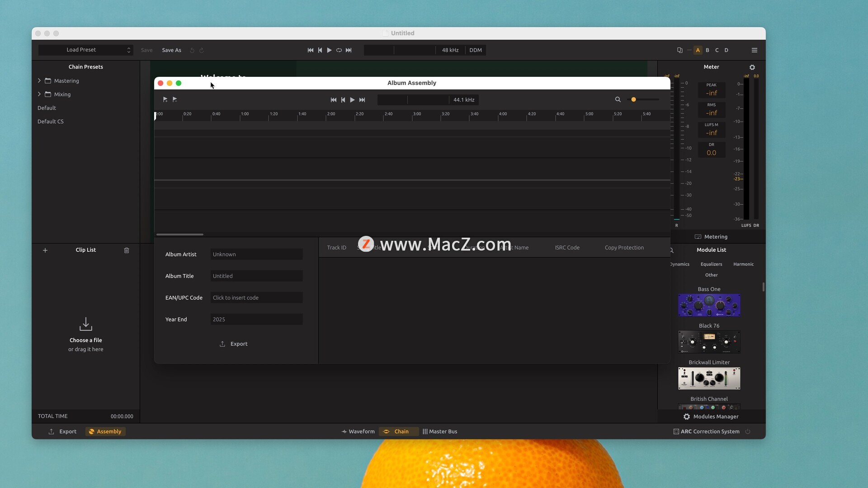Skip to start in main window transport
The width and height of the screenshot is (868, 488).
tap(311, 50)
